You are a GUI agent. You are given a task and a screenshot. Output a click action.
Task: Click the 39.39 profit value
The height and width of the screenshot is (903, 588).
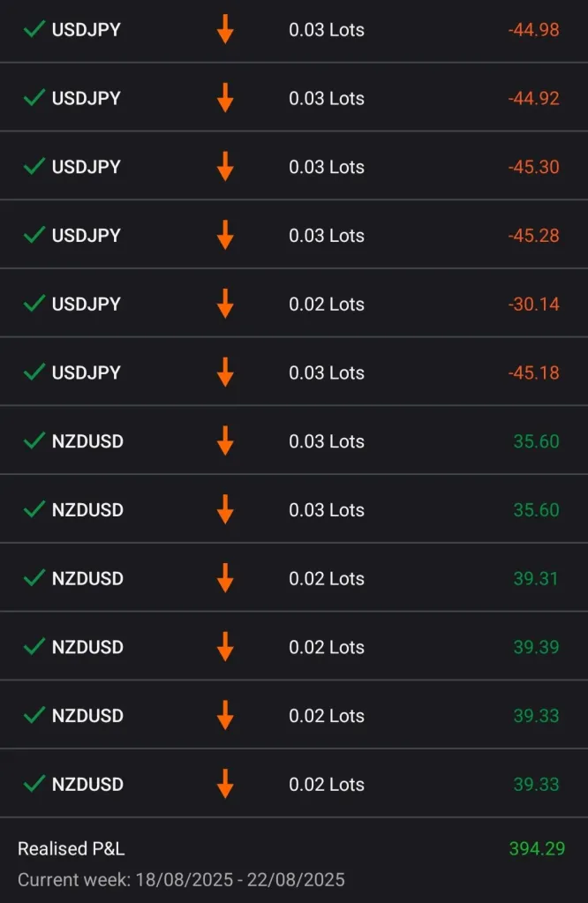coord(536,647)
